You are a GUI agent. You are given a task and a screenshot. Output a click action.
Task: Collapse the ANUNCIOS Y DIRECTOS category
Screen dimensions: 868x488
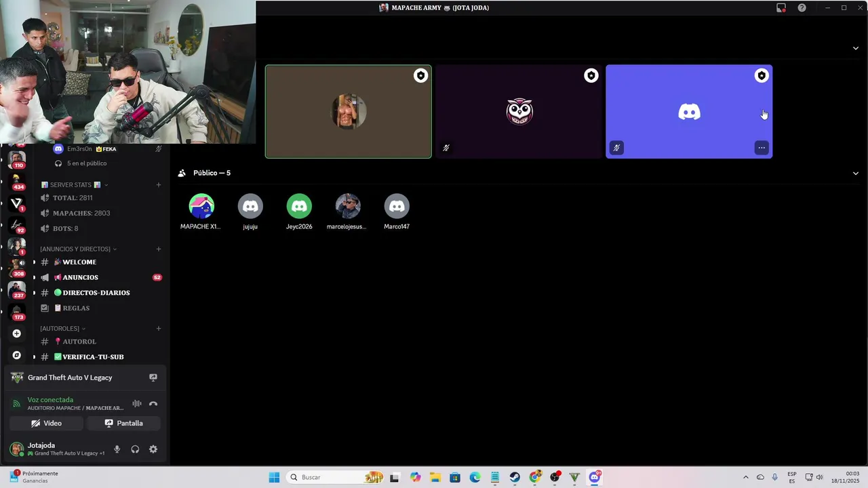pyautogui.click(x=78, y=249)
